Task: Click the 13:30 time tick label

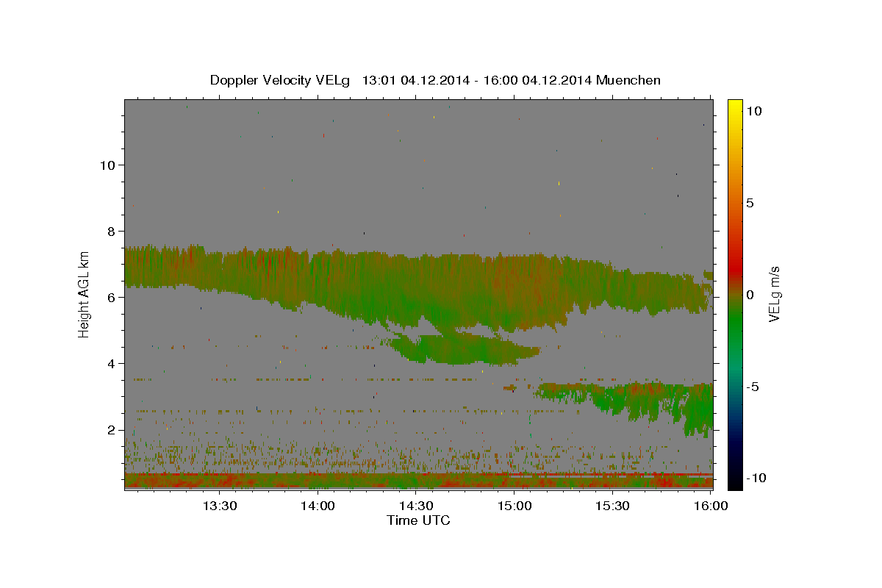Action: 219,506
